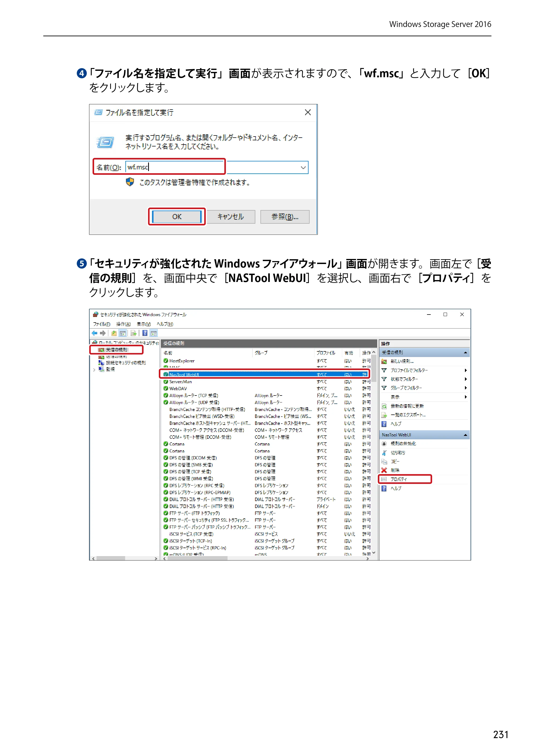Click the 一覧のエクスポート export icon
This screenshot has height=756, width=535.
(384, 415)
